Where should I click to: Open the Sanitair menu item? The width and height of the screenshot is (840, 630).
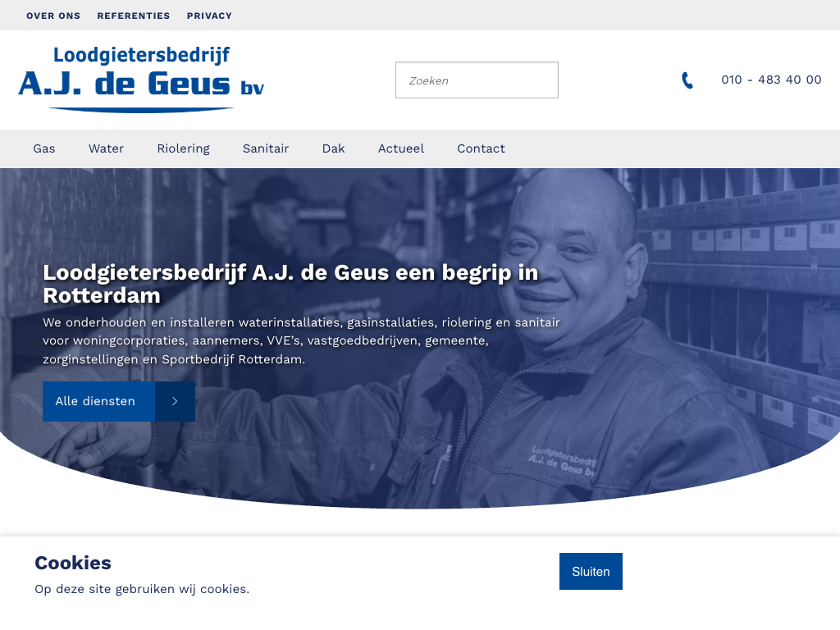coord(266,148)
